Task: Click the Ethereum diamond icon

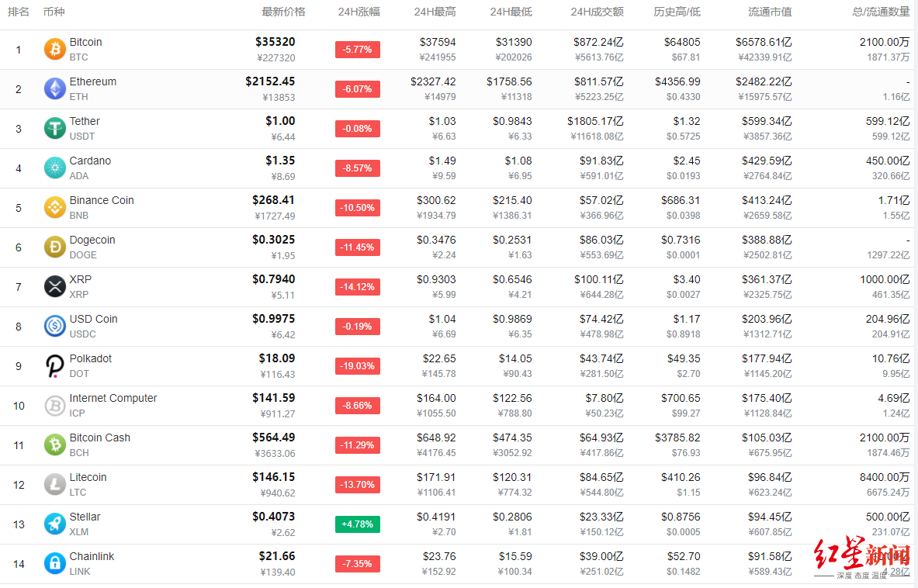Action: [54, 89]
